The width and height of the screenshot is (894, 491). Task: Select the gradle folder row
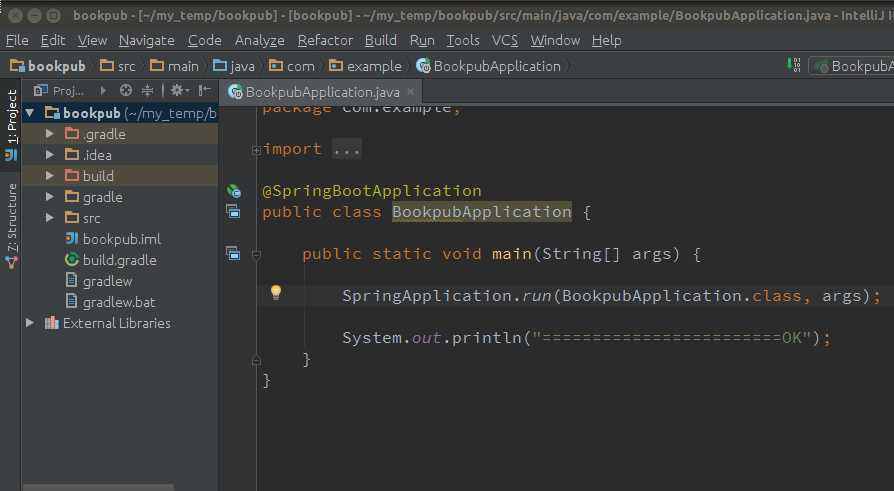pos(120,197)
